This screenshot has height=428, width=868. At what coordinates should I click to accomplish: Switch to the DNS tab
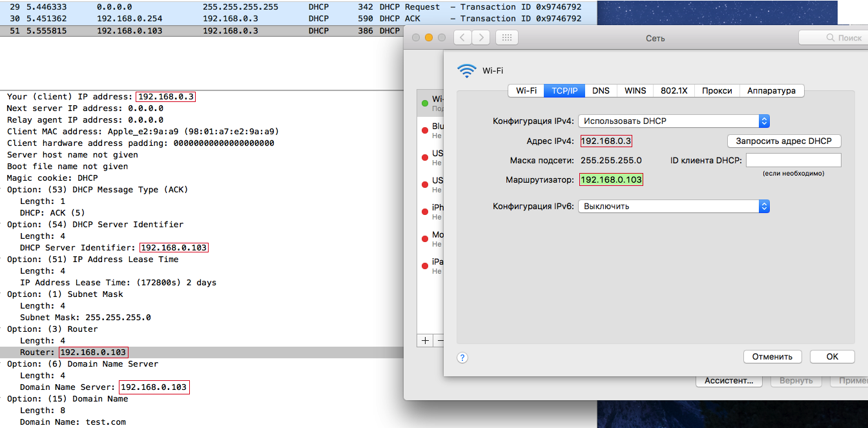pyautogui.click(x=601, y=90)
